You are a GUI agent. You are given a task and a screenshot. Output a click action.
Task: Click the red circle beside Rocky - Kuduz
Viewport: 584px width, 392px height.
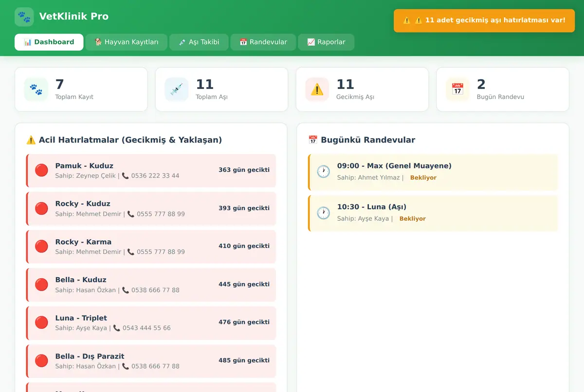click(41, 208)
